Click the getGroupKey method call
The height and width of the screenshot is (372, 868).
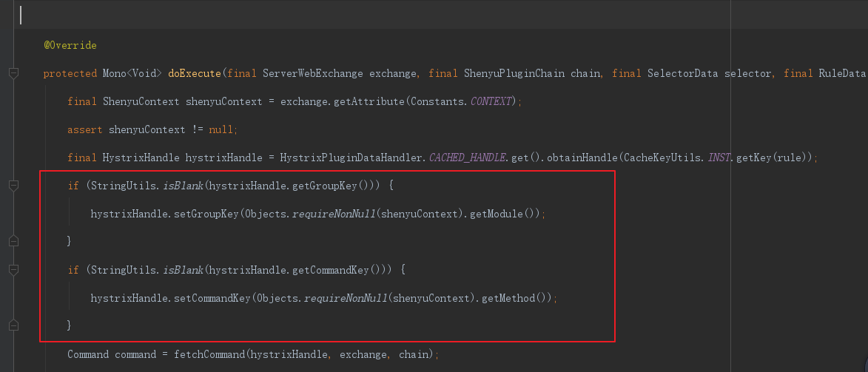coord(324,186)
